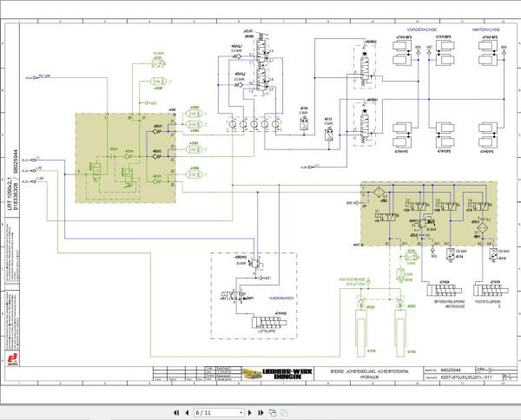Screen dimensions: 521x420
Task: Click the go-to-next-view icon in bottom toolbar
Action: click(x=273, y=413)
